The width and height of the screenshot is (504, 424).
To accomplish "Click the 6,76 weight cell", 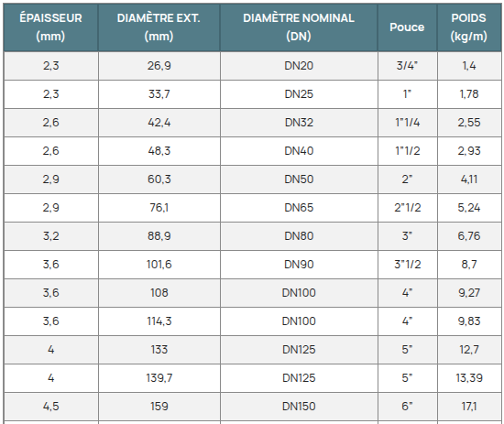I will [x=469, y=236].
